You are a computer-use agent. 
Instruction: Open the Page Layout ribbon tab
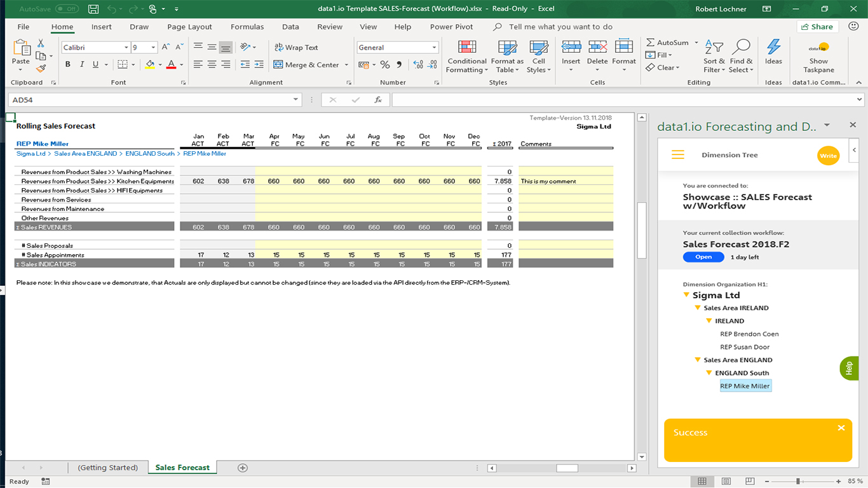[189, 27]
